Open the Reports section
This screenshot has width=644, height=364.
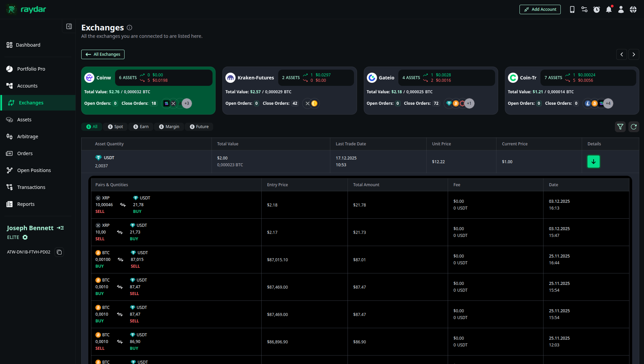pyautogui.click(x=26, y=204)
